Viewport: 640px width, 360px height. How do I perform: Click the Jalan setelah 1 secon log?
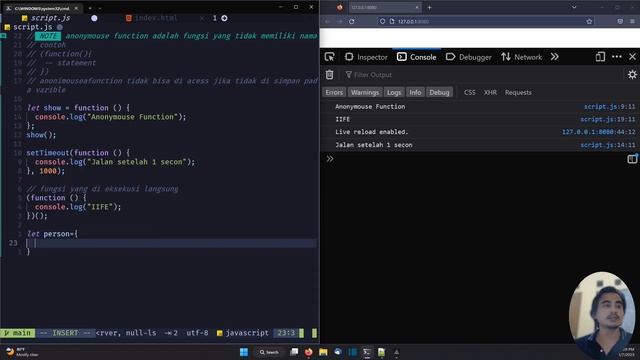click(373, 145)
